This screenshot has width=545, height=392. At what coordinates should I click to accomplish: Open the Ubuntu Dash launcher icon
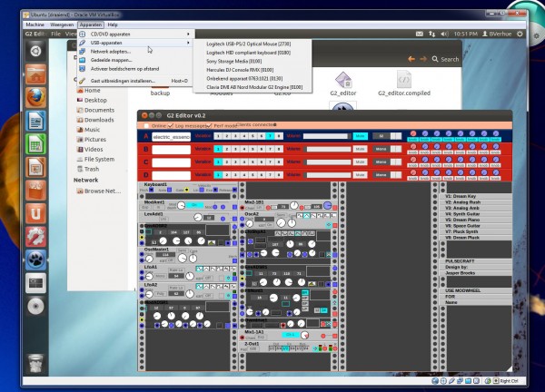(35, 51)
